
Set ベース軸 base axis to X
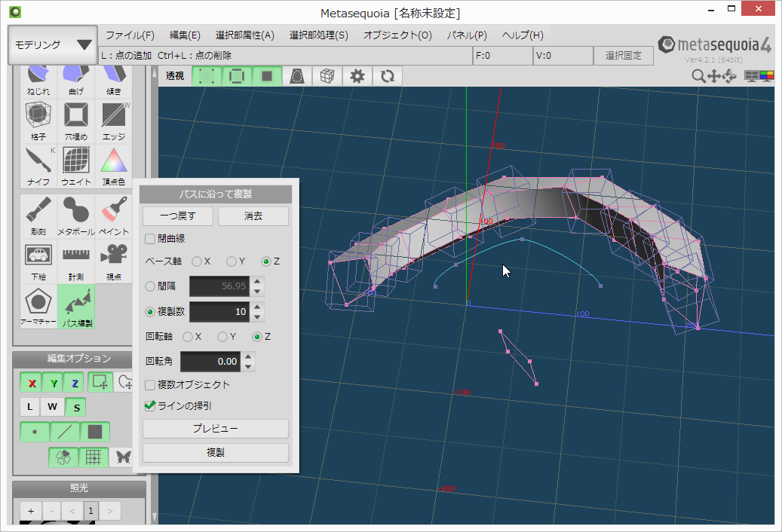tap(197, 261)
